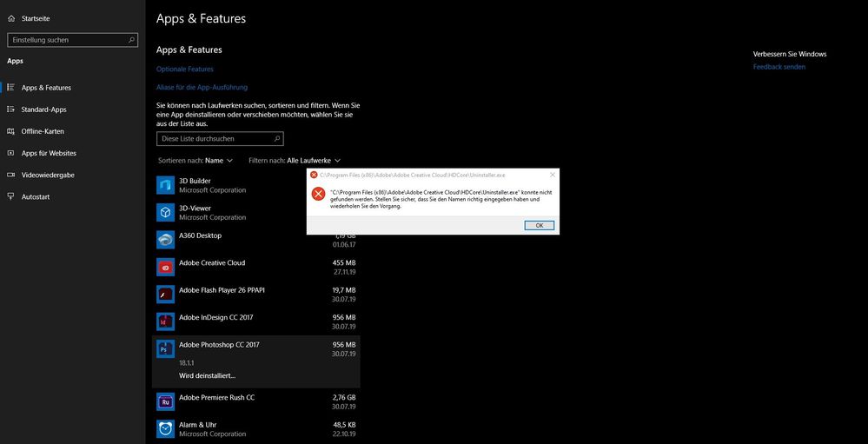Click the search icon in Diese Liste durchsuchen
This screenshot has height=444, width=868.
click(x=277, y=138)
